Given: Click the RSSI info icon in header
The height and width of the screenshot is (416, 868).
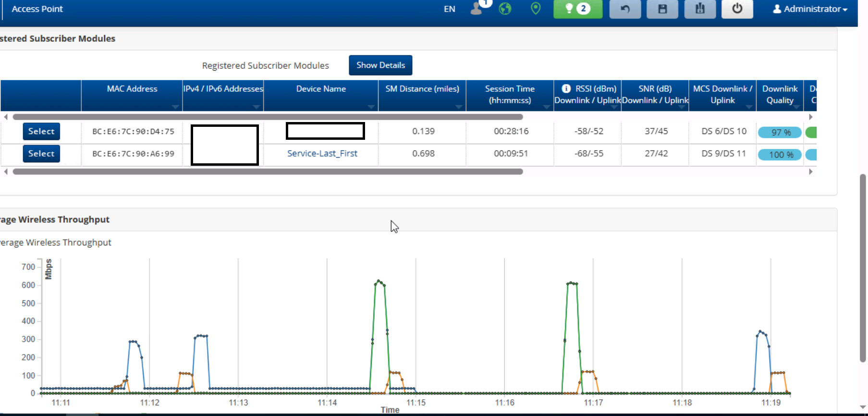Looking at the screenshot, I should point(566,88).
